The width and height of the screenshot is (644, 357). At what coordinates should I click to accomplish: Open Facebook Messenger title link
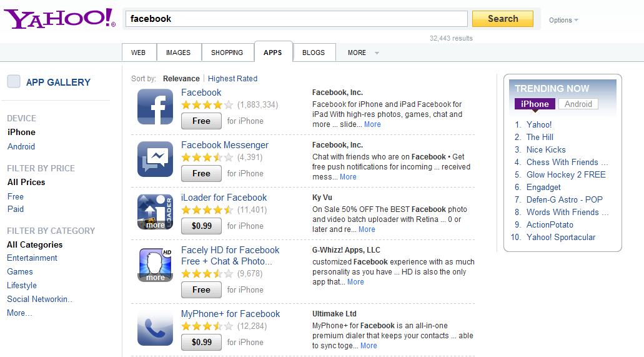tap(225, 145)
